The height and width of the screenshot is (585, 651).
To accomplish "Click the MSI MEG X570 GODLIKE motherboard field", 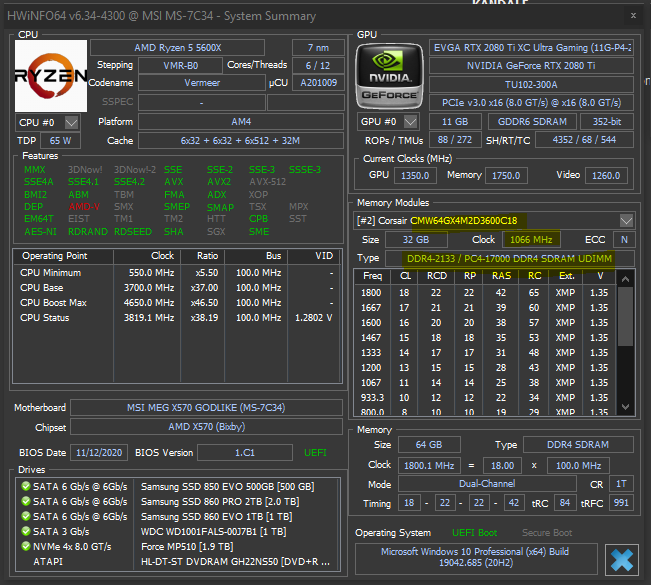I will 206,408.
